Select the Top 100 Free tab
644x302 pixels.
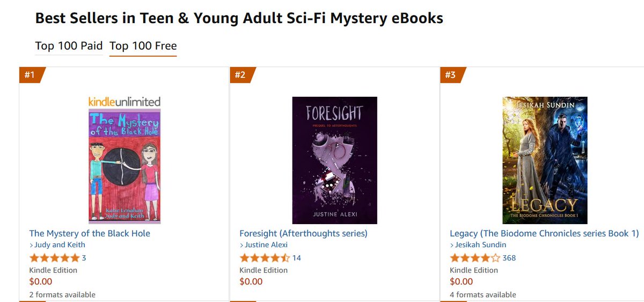(x=143, y=46)
